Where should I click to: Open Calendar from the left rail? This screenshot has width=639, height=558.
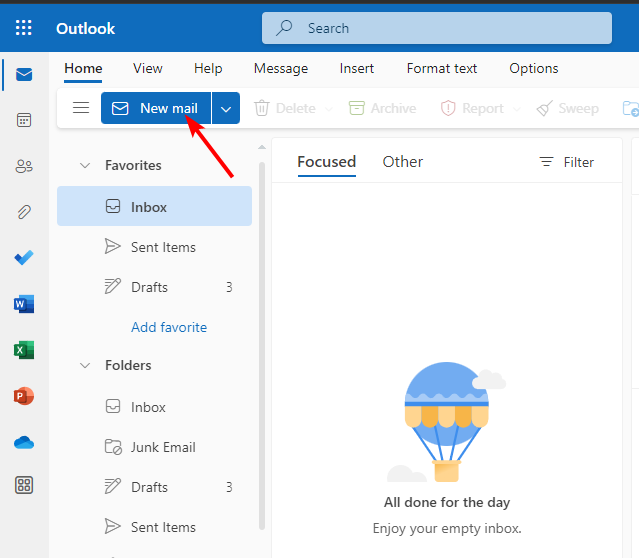click(x=24, y=120)
